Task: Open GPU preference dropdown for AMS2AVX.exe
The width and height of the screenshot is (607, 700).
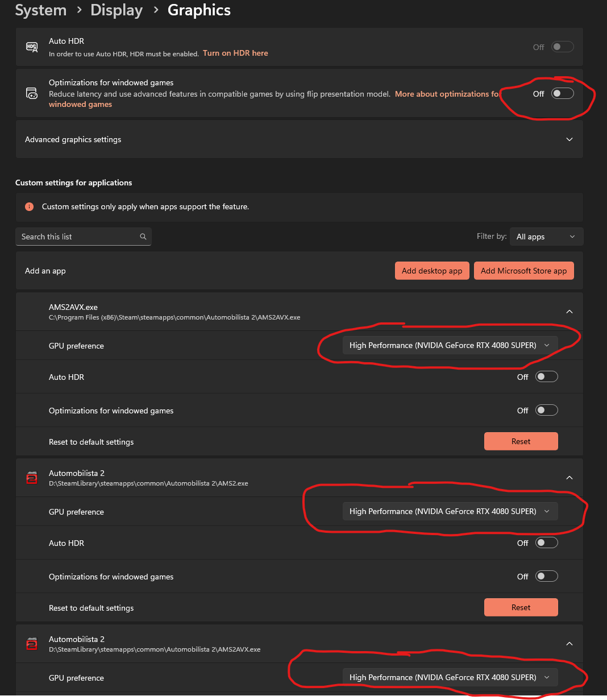Action: (450, 345)
